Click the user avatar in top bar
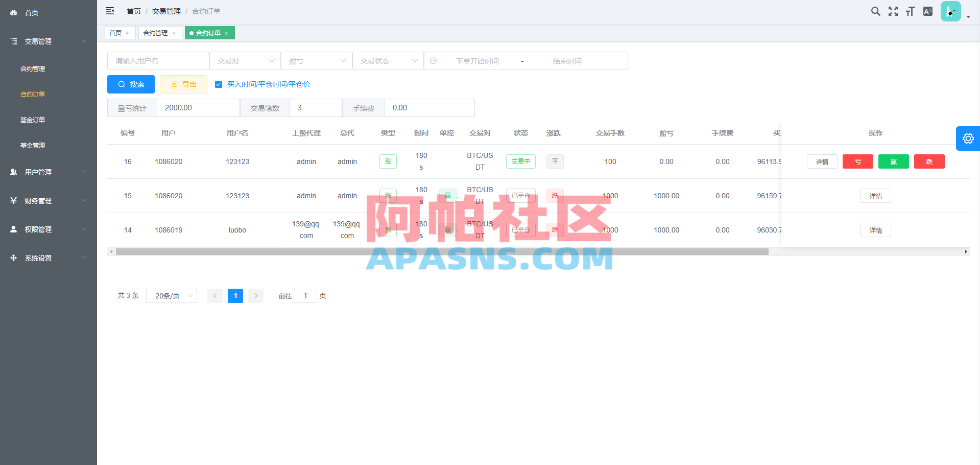Viewport: 980px width, 465px height. coord(950,11)
